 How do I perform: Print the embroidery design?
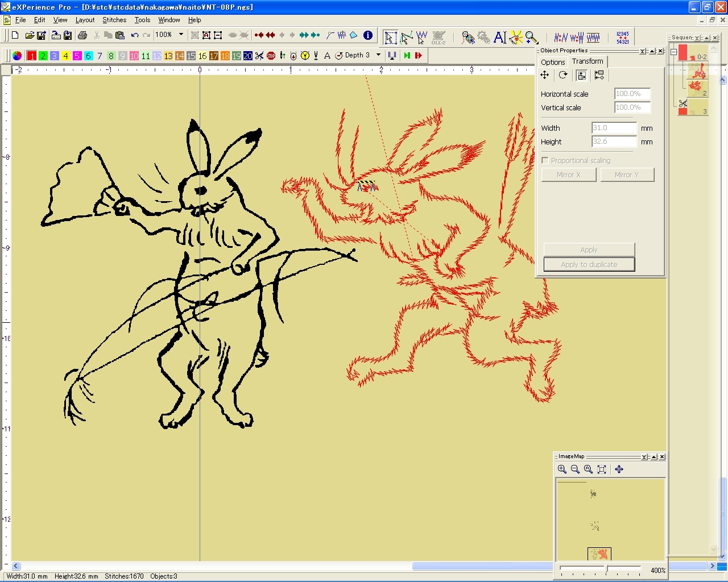[x=82, y=35]
